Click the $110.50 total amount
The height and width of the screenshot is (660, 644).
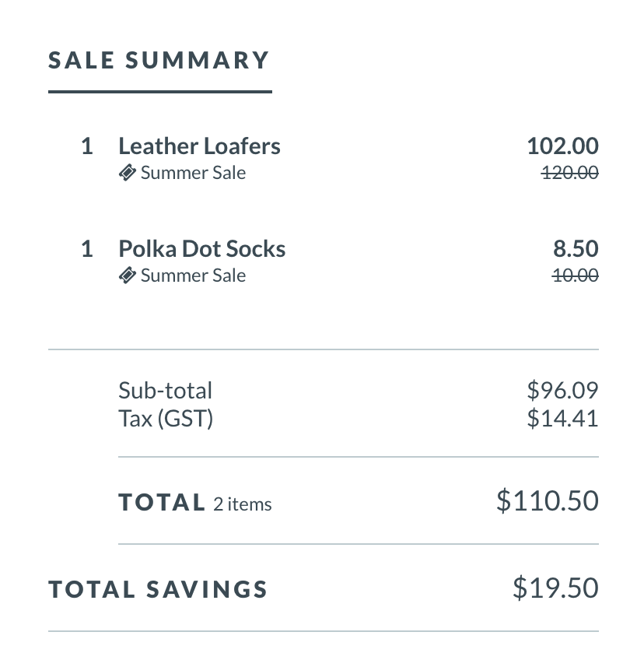548,500
